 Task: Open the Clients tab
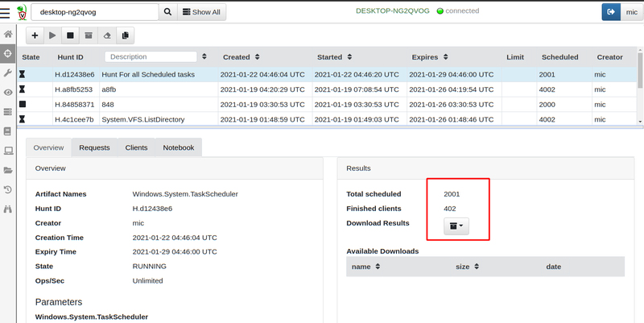(136, 147)
